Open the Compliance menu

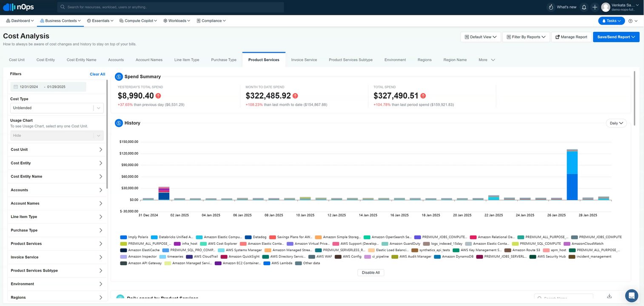click(211, 21)
